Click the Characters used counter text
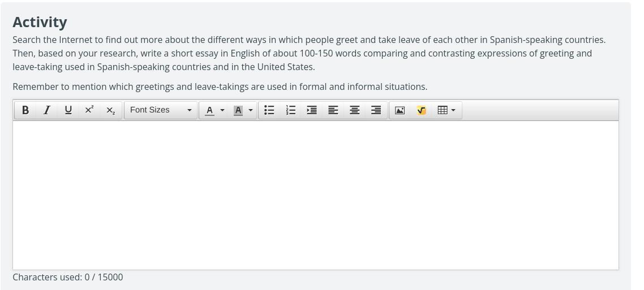 point(68,278)
